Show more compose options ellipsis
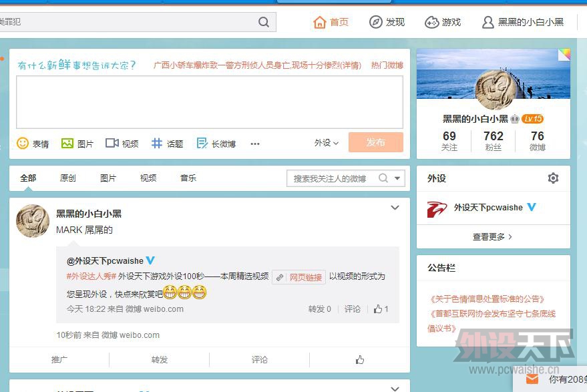 point(255,144)
